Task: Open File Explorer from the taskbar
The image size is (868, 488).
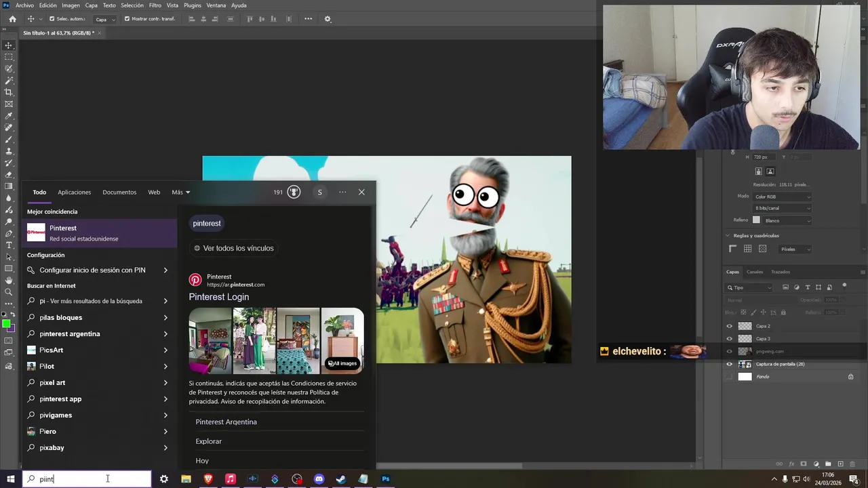Action: (186, 479)
